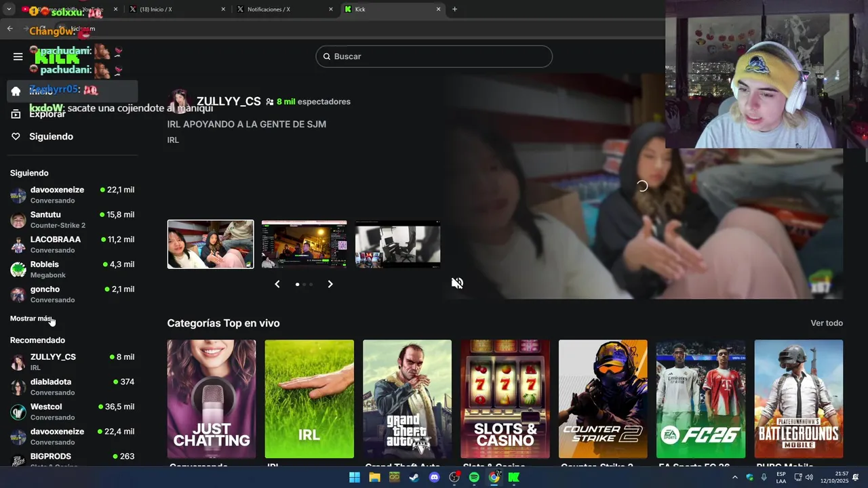Open ZULLYY_CS in Recomendado list
The image size is (868, 488).
pos(72,362)
